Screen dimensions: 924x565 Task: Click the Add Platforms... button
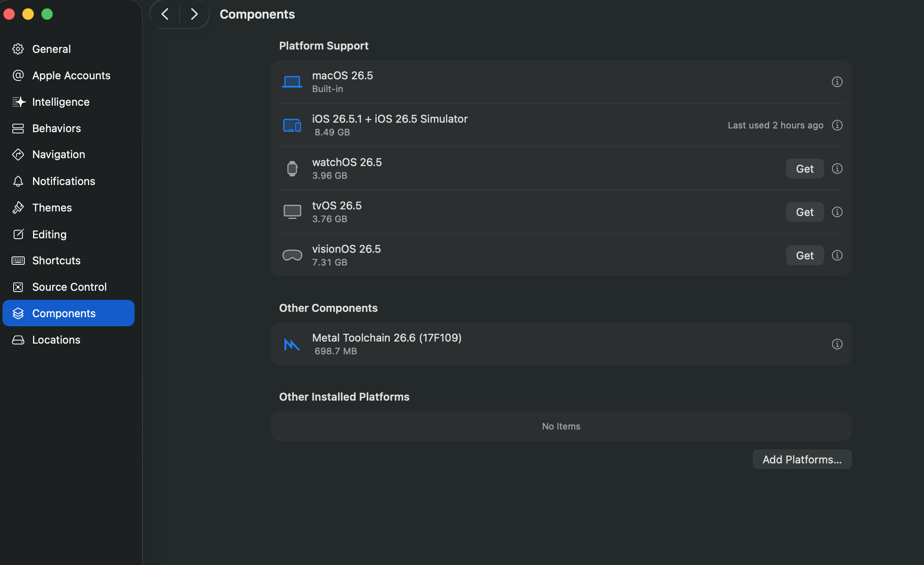click(x=802, y=459)
